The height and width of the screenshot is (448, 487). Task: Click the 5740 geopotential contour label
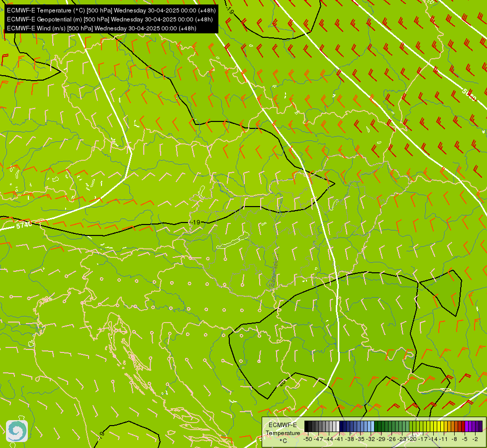(x=24, y=225)
